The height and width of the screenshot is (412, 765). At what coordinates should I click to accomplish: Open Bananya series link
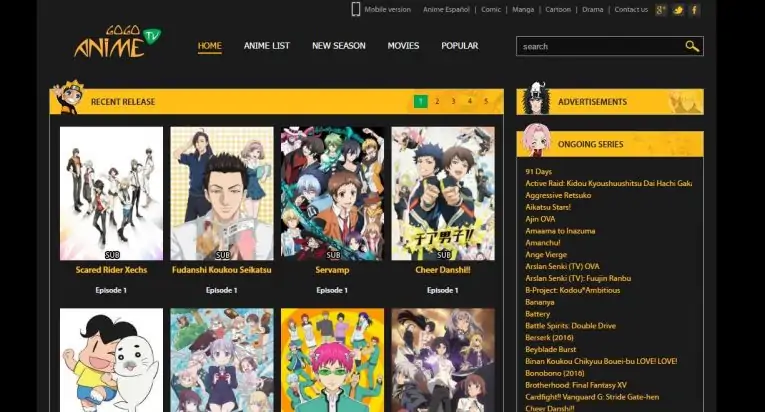[540, 302]
